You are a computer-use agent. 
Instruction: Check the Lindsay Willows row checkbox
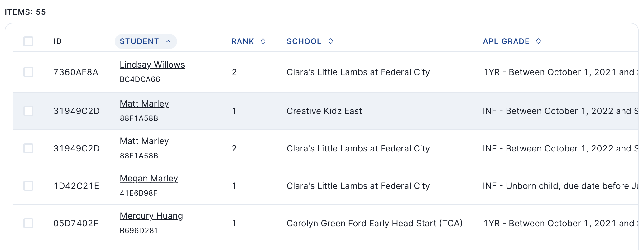point(28,72)
